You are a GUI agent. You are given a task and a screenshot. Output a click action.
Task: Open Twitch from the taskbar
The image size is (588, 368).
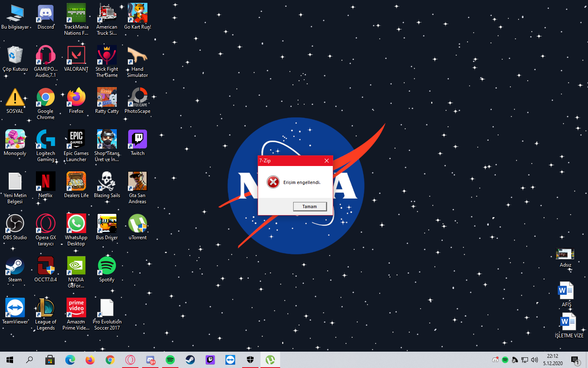(210, 360)
